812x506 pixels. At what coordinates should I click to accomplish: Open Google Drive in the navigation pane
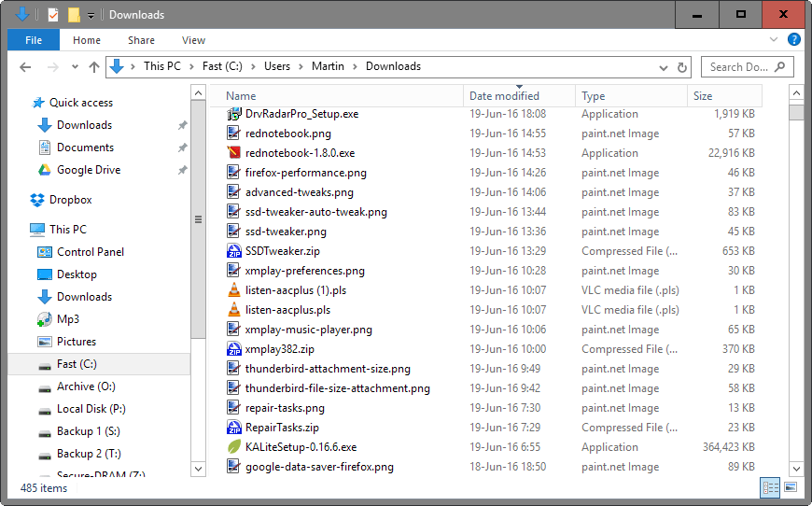(x=89, y=169)
